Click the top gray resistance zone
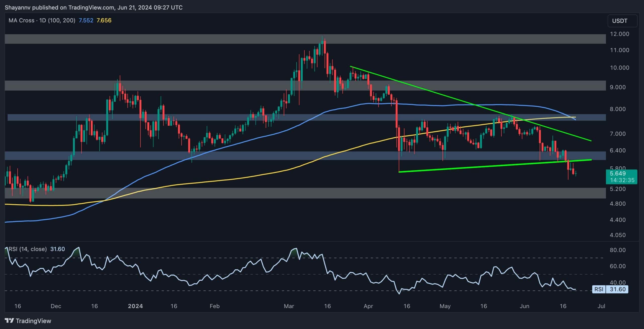644x329 pixels. pyautogui.click(x=176, y=39)
